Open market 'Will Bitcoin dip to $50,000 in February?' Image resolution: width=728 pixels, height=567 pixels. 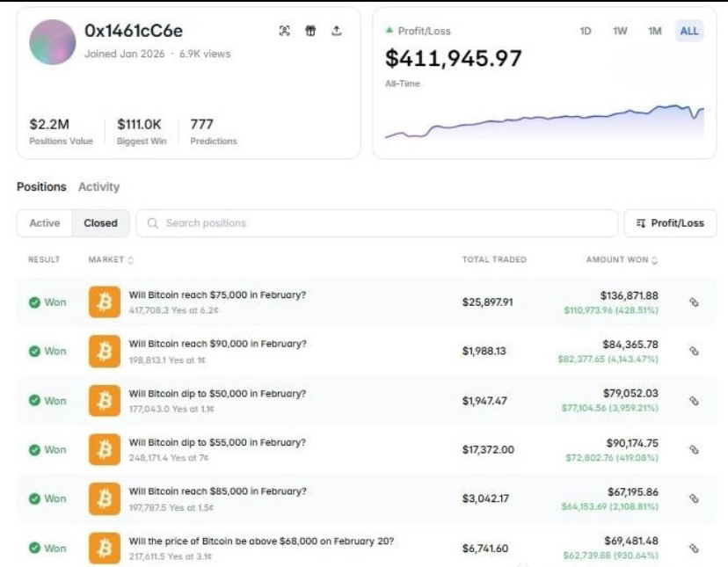click(217, 394)
